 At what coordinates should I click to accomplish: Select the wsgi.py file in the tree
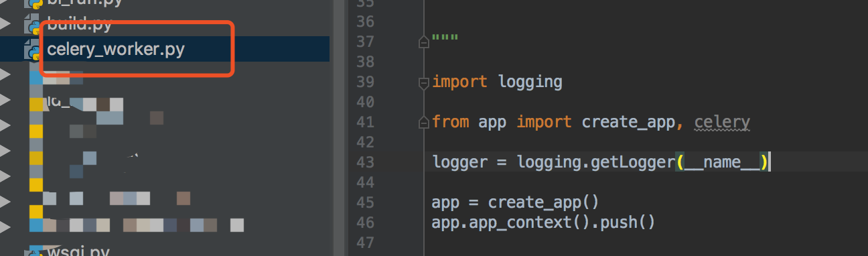[78, 251]
